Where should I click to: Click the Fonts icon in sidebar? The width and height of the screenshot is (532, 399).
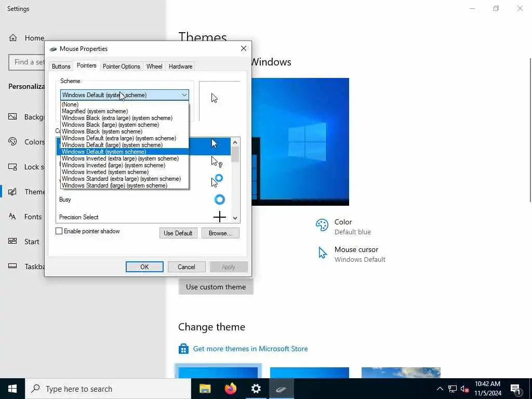click(12, 217)
